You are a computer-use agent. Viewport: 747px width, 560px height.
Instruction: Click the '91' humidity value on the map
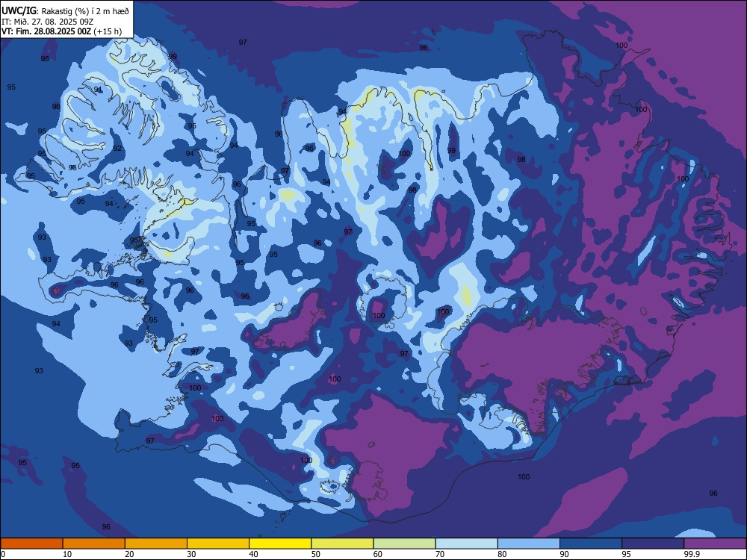[x=98, y=90]
